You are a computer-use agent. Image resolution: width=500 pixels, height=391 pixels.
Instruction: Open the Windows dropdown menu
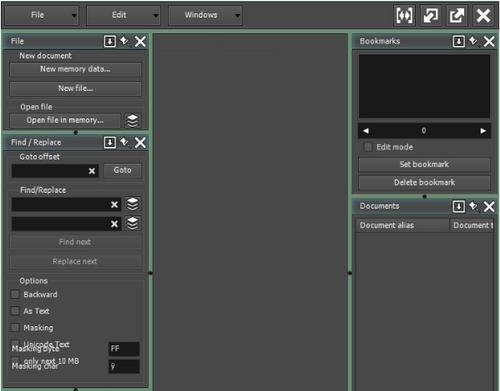tap(205, 15)
